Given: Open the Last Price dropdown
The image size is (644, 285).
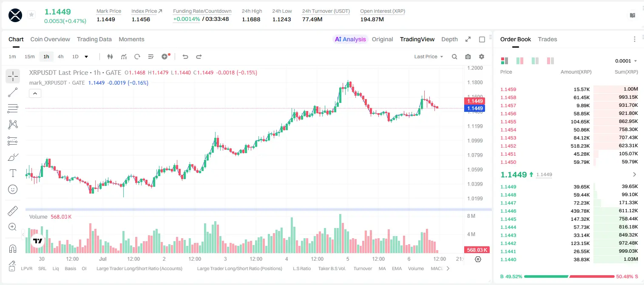Looking at the screenshot, I should tap(428, 57).
